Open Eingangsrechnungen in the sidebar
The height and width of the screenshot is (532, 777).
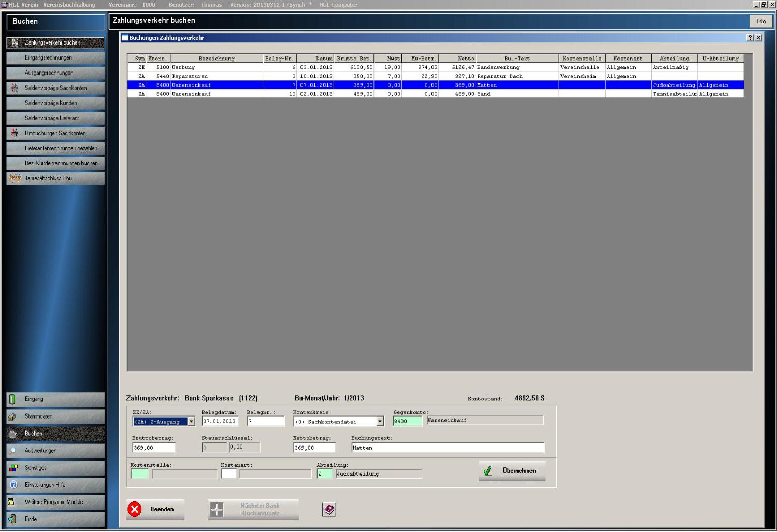point(55,58)
